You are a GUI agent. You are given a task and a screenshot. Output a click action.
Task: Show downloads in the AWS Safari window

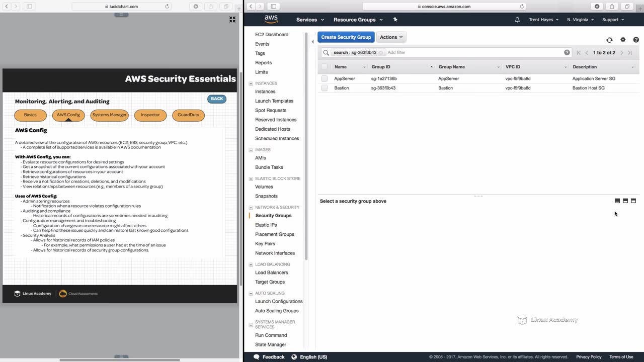coord(597,7)
